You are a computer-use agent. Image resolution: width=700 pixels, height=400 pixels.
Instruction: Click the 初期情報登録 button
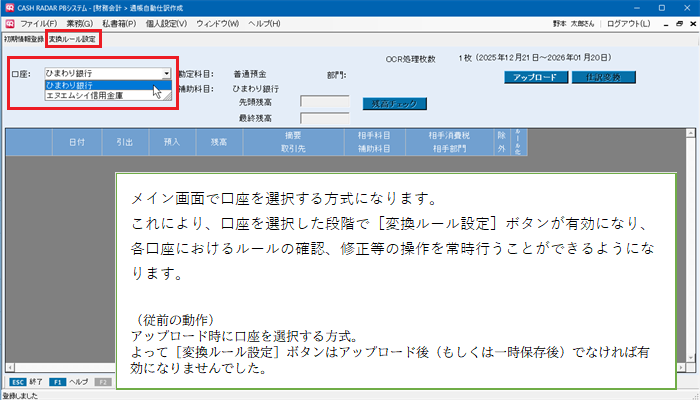pos(23,39)
